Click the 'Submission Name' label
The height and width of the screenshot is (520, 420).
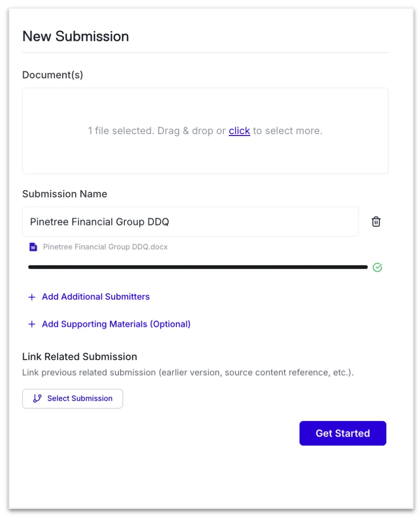click(x=65, y=194)
